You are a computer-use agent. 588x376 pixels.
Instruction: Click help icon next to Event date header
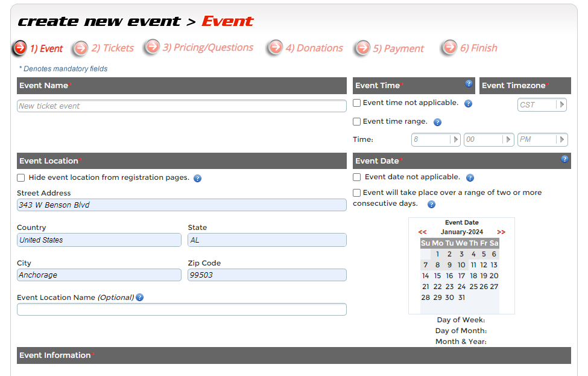564,159
